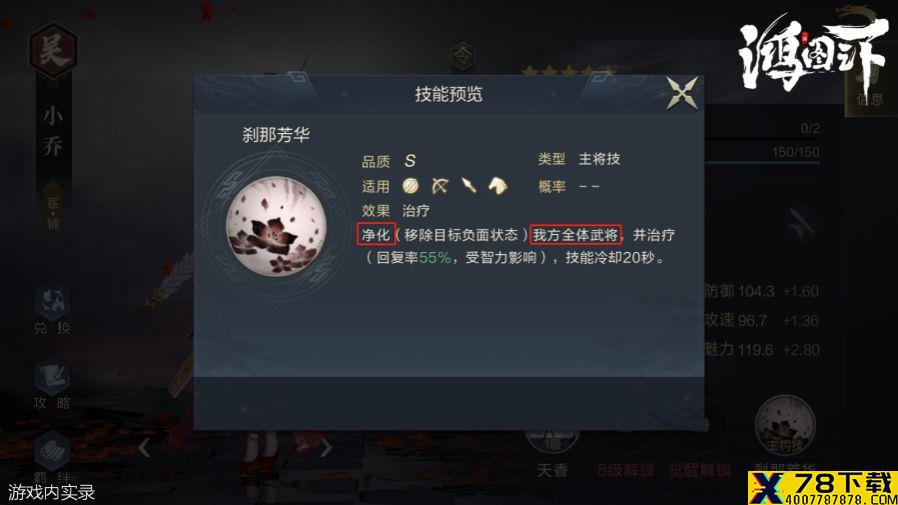Viewport: 898px width, 505px height.
Task: Select the 5级解锁 locked skill slot
Action: tap(625, 452)
